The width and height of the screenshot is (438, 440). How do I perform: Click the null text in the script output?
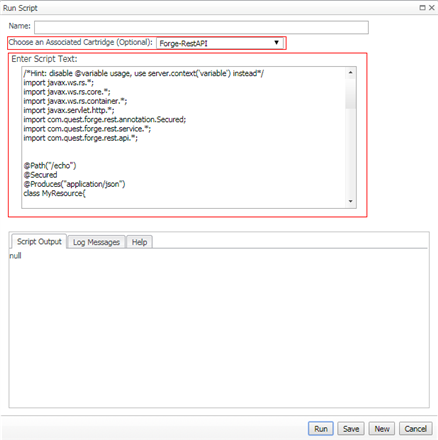(15, 256)
